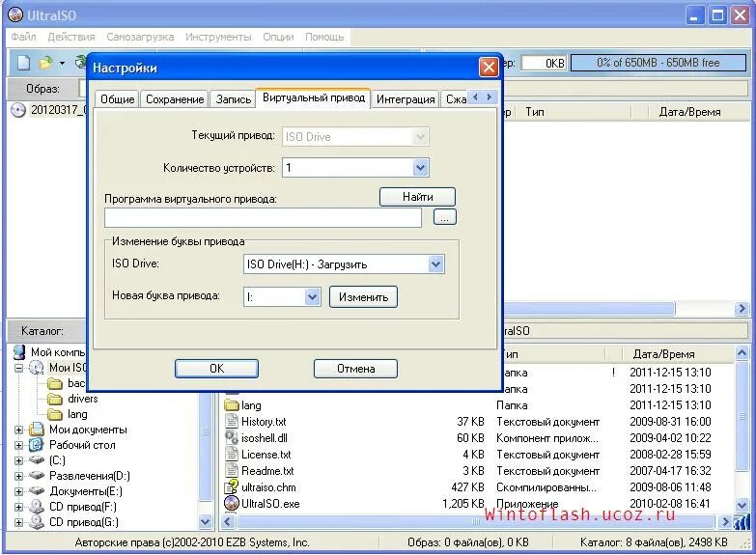This screenshot has width=756, height=555.
Task: Open the dropdown arrow beside Open icon
Action: 62,63
